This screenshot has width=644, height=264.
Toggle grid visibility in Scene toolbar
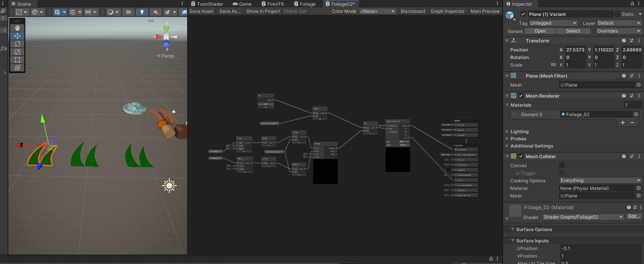57,12
